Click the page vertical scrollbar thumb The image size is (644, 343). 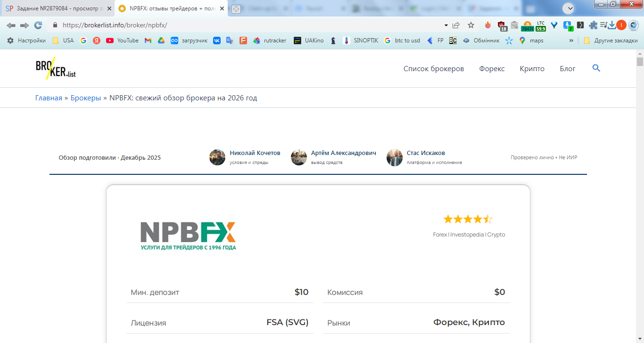(640, 62)
